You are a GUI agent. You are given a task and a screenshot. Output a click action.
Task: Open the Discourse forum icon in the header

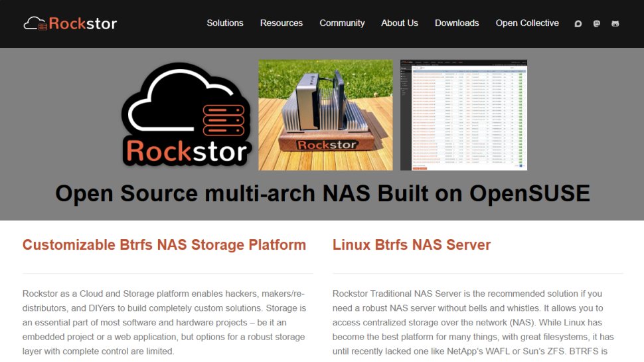pyautogui.click(x=578, y=24)
